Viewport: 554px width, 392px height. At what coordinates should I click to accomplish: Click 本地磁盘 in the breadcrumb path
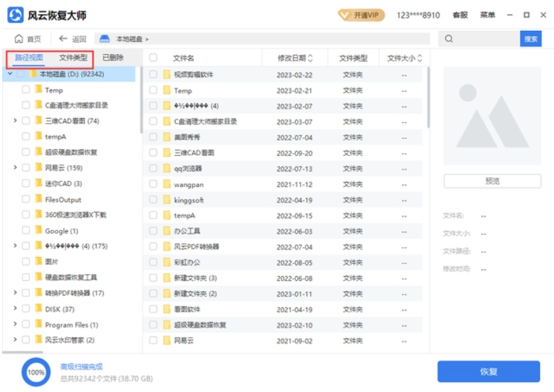(129, 39)
